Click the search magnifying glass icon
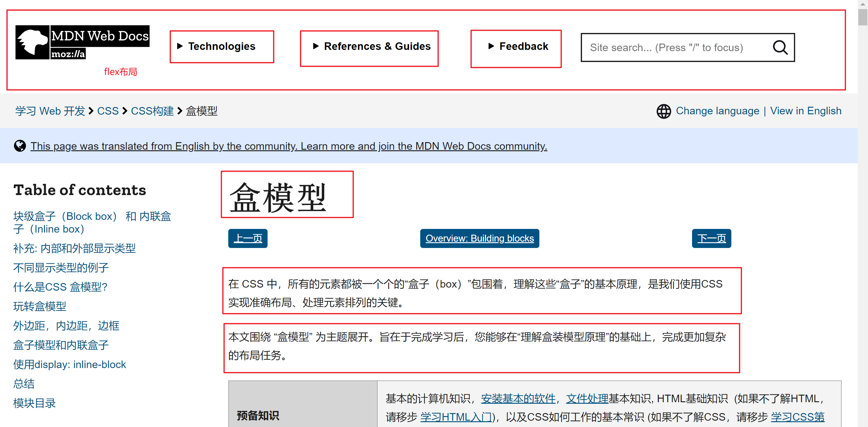 click(780, 47)
